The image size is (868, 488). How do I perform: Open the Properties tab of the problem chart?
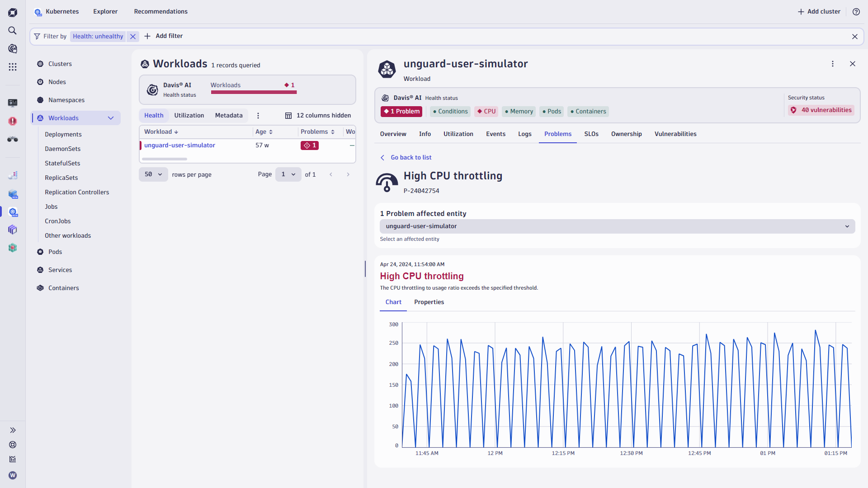click(x=429, y=302)
